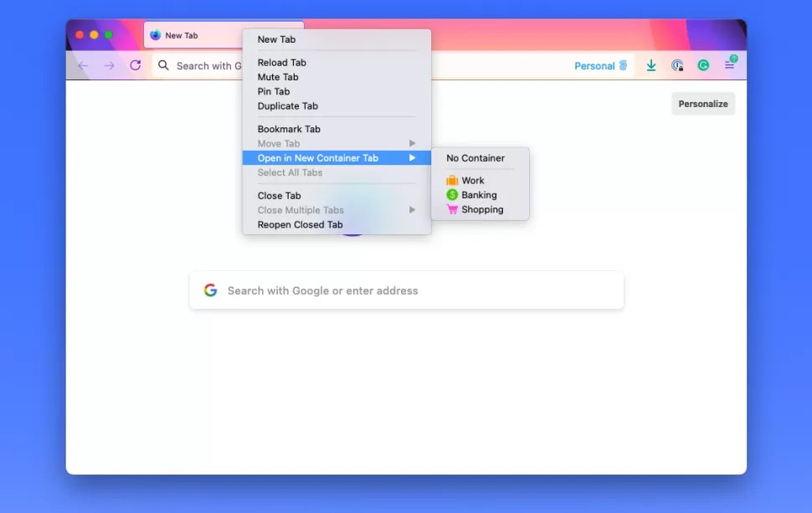Expand the Close Multiple Tabs submenu arrow
Viewport: 812px width, 513px height.
tap(412, 210)
